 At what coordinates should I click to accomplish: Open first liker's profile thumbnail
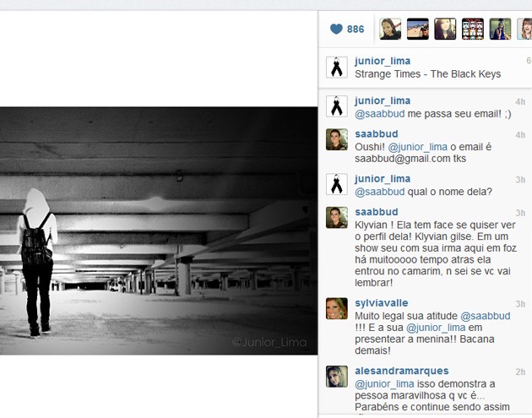pyautogui.click(x=390, y=29)
